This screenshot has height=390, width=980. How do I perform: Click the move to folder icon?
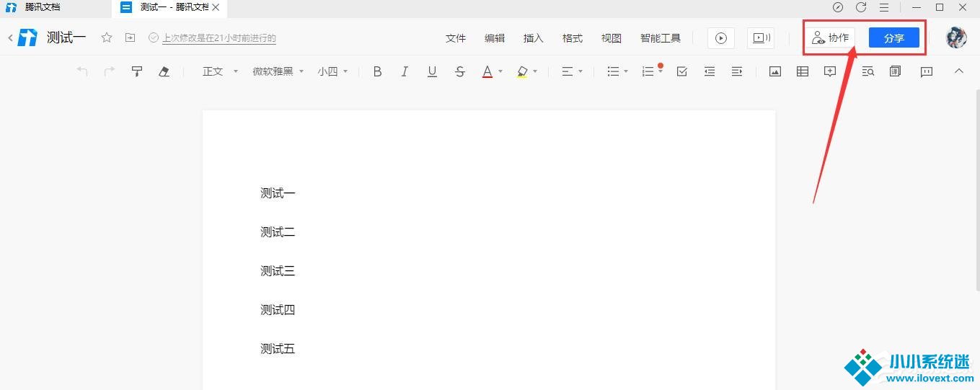pyautogui.click(x=131, y=37)
